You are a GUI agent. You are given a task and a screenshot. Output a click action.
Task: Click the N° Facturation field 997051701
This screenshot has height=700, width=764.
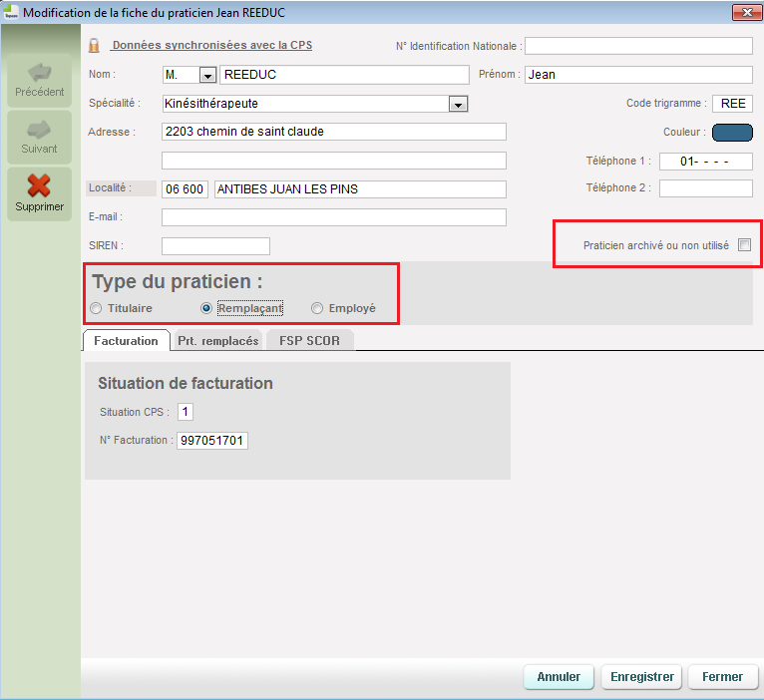pos(212,441)
